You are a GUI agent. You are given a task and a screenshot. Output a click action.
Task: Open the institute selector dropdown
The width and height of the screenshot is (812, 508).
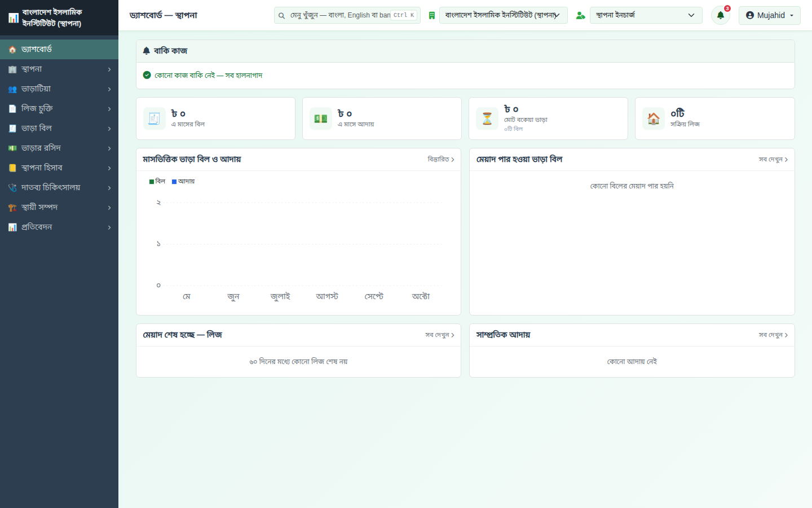coord(503,15)
